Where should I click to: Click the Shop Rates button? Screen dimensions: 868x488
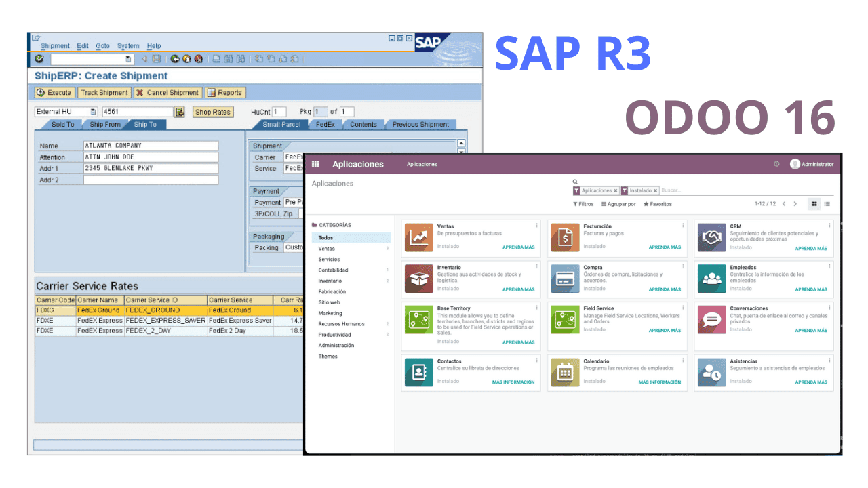(213, 112)
